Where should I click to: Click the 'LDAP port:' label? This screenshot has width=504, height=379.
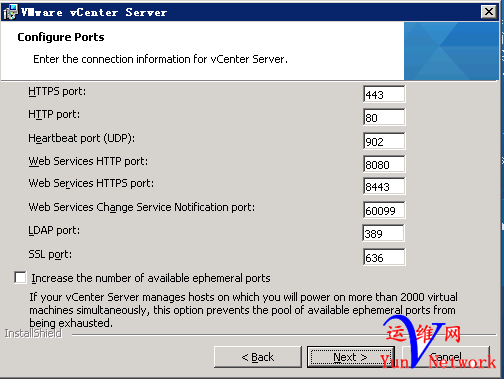(54, 230)
